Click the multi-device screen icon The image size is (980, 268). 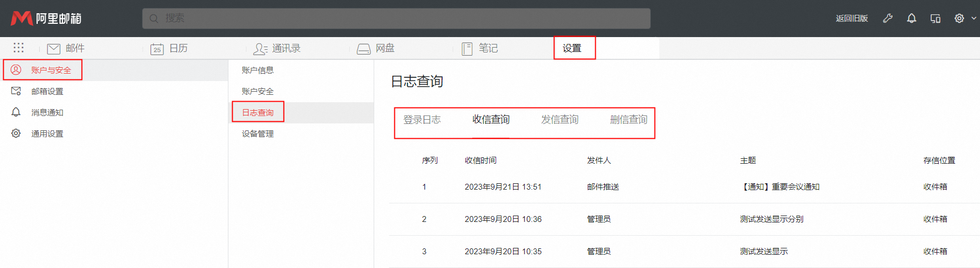point(935,19)
